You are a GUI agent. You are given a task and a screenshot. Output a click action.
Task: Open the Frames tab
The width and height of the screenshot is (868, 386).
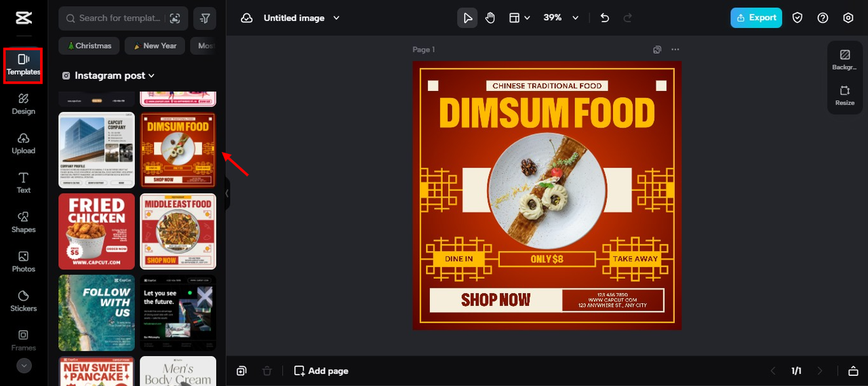coord(23,341)
